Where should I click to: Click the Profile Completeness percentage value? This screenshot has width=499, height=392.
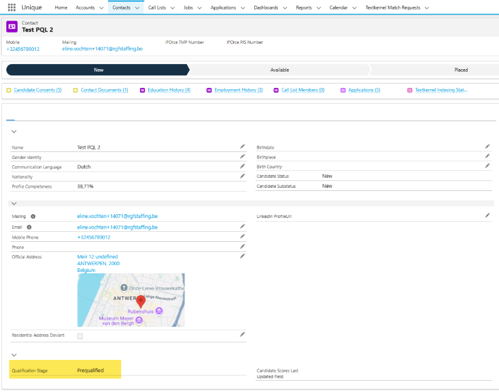85,186
